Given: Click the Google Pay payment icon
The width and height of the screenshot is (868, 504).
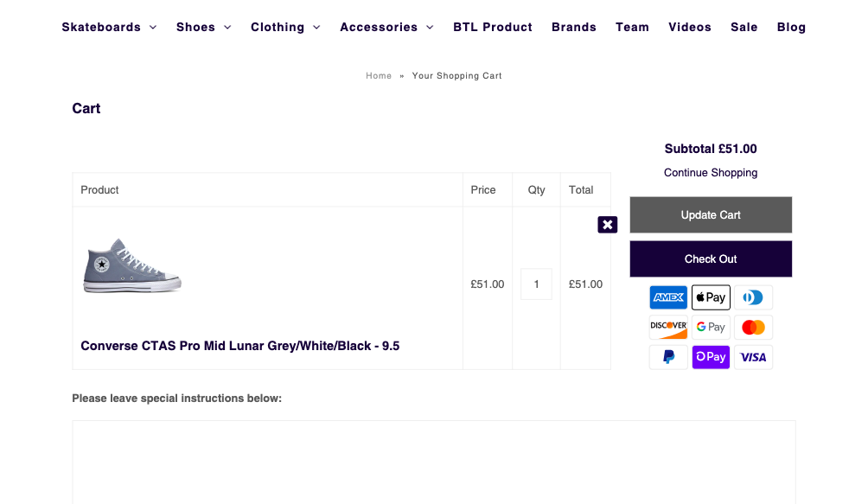Looking at the screenshot, I should tap(711, 327).
